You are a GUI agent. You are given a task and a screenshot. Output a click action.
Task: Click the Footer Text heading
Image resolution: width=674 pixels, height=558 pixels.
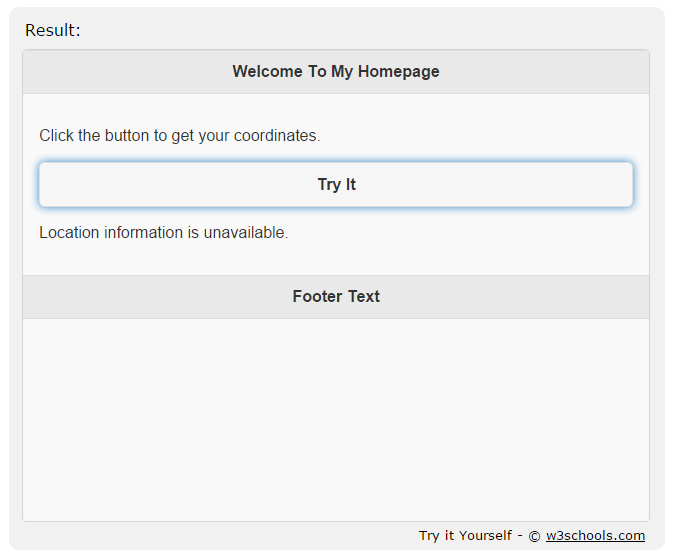336,297
